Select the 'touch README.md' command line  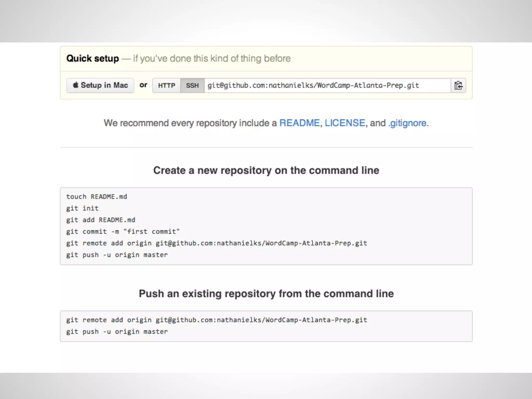[97, 197]
